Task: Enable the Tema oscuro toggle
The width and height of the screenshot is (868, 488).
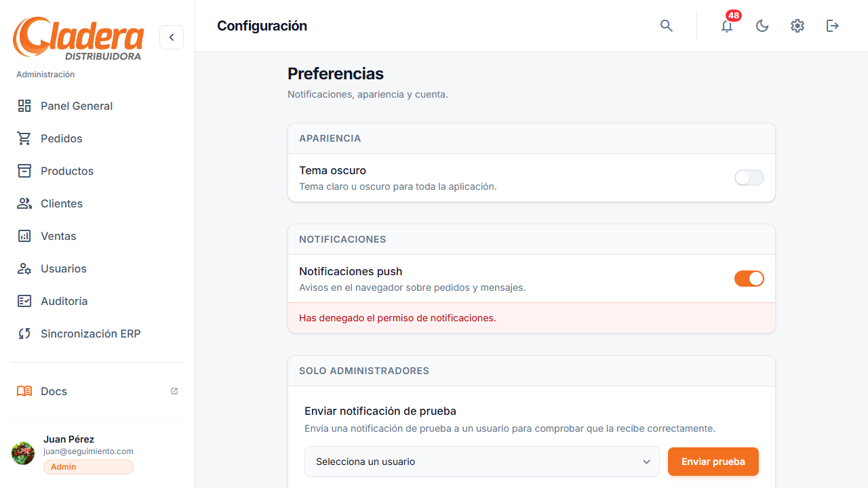Action: (749, 178)
